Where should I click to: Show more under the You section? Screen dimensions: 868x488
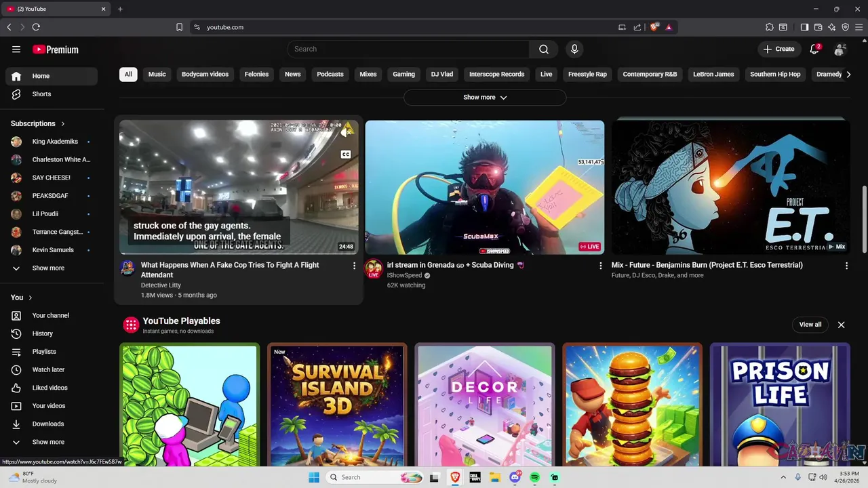click(52, 442)
